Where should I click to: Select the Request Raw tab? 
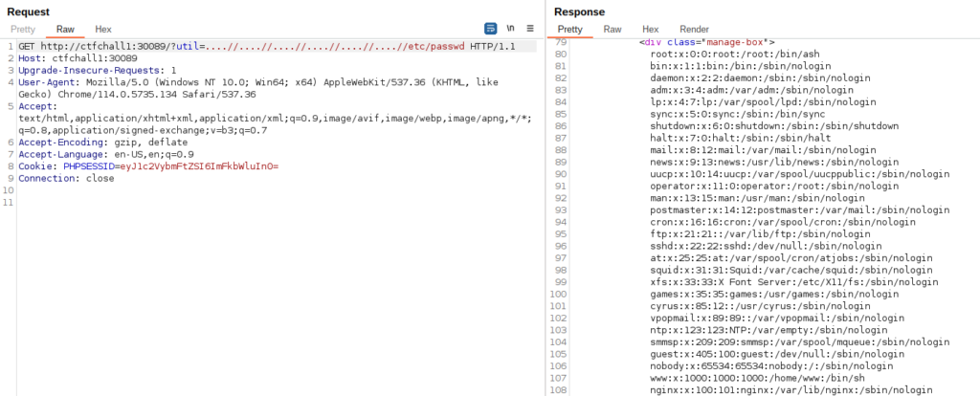pos(65,30)
